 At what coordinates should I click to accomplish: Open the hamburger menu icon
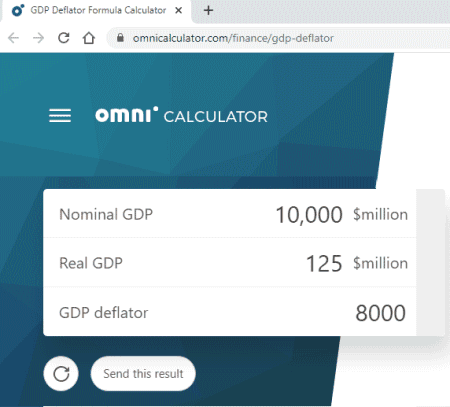(x=60, y=116)
